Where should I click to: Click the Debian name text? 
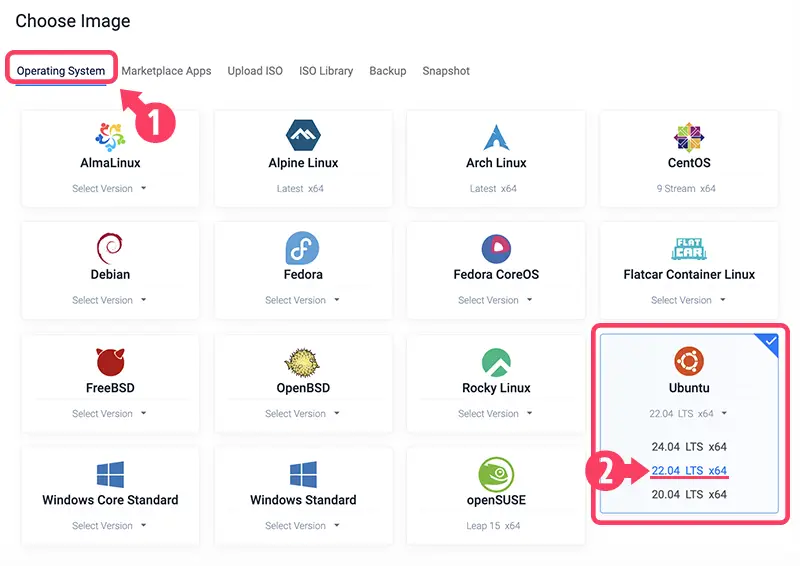[x=110, y=275]
